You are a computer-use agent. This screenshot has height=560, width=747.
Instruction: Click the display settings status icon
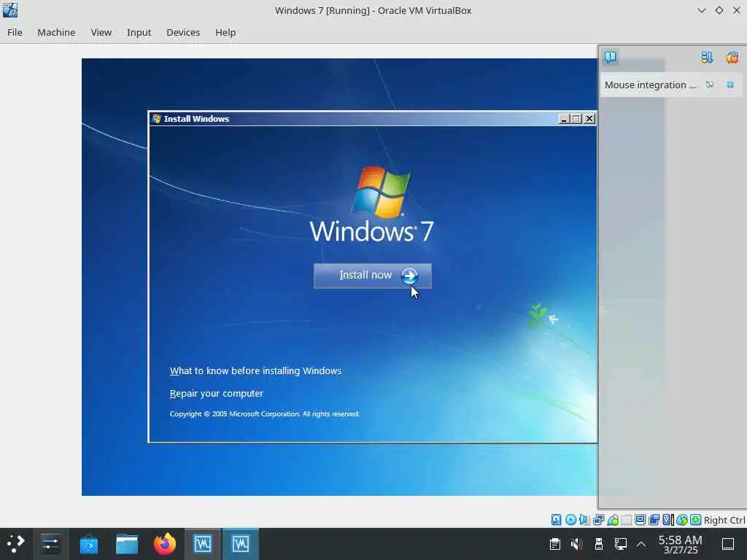[640, 519]
